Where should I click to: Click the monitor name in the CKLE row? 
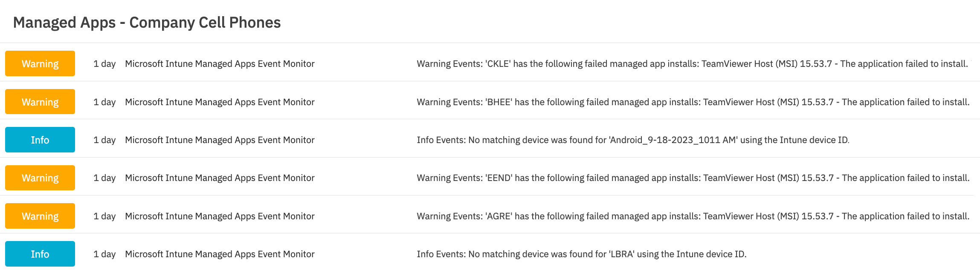tap(220, 64)
